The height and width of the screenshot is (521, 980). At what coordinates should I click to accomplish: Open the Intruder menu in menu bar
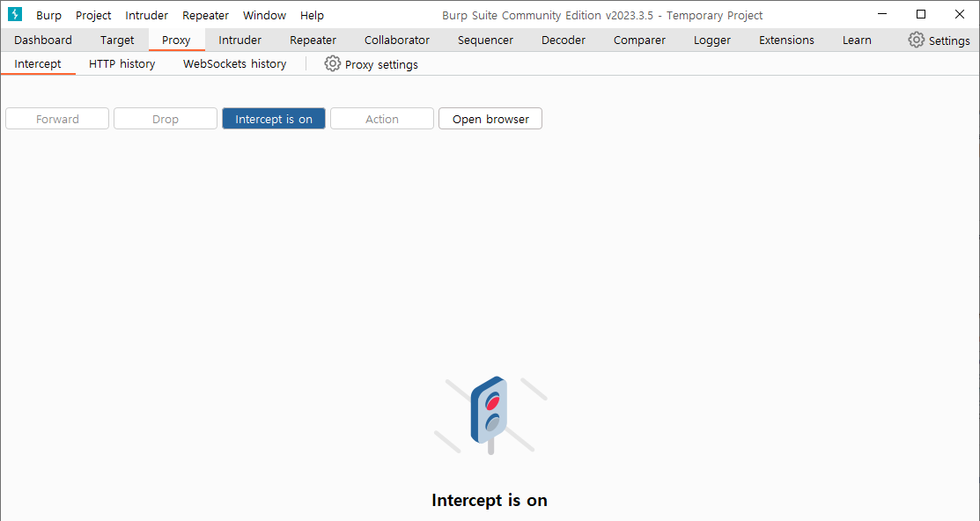tap(147, 16)
